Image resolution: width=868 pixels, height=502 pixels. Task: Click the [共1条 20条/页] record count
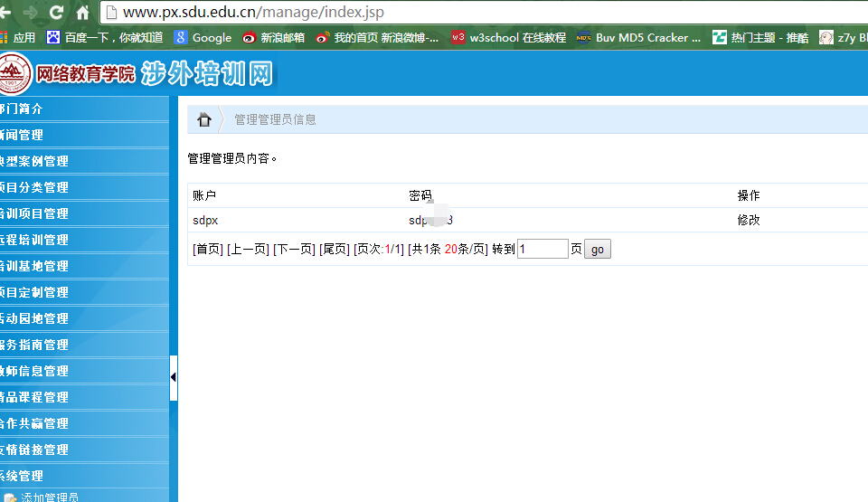(448, 250)
